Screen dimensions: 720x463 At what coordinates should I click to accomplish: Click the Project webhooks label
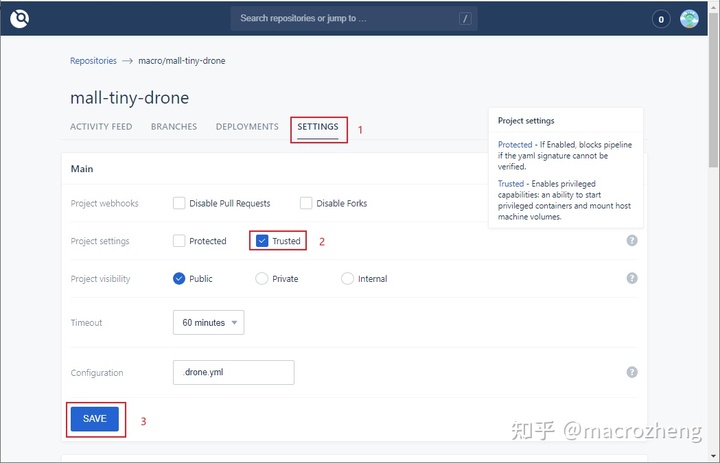[104, 203]
